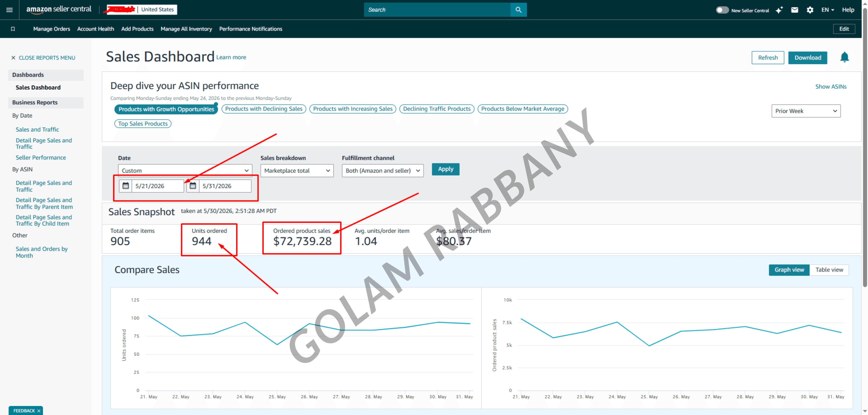Open Manage All Inventory

(x=186, y=29)
